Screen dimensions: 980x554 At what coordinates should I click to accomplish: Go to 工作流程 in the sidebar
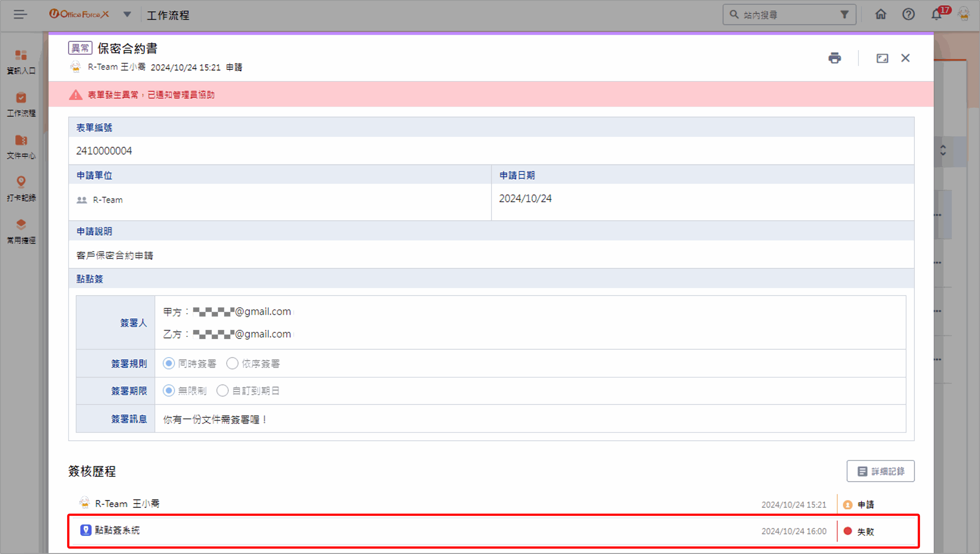21,104
